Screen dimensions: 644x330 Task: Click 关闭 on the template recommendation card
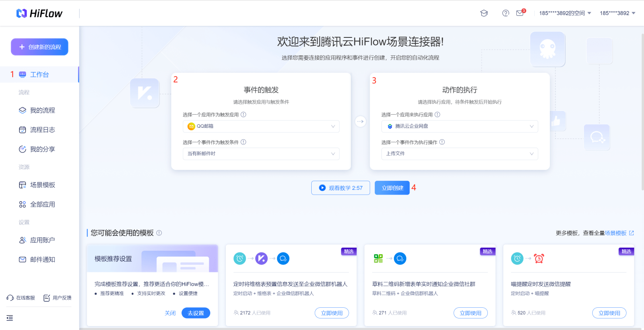click(170, 313)
